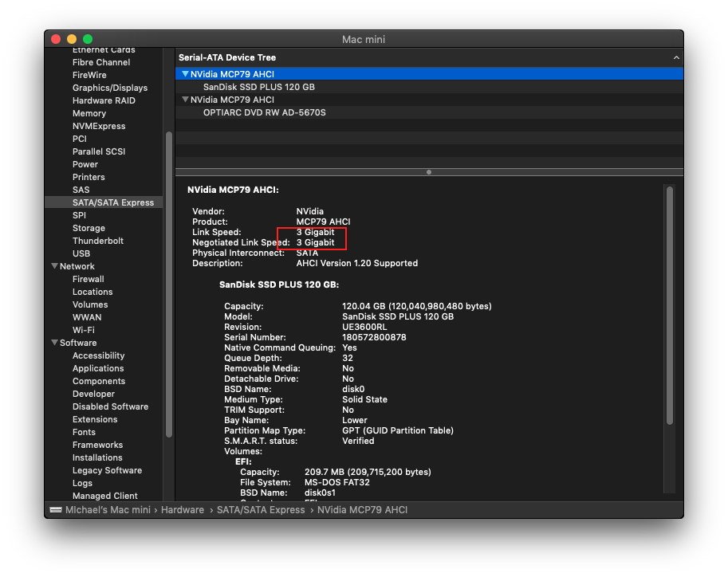Open Fonts under Software
Screen dimensions: 728x577
click(84, 432)
